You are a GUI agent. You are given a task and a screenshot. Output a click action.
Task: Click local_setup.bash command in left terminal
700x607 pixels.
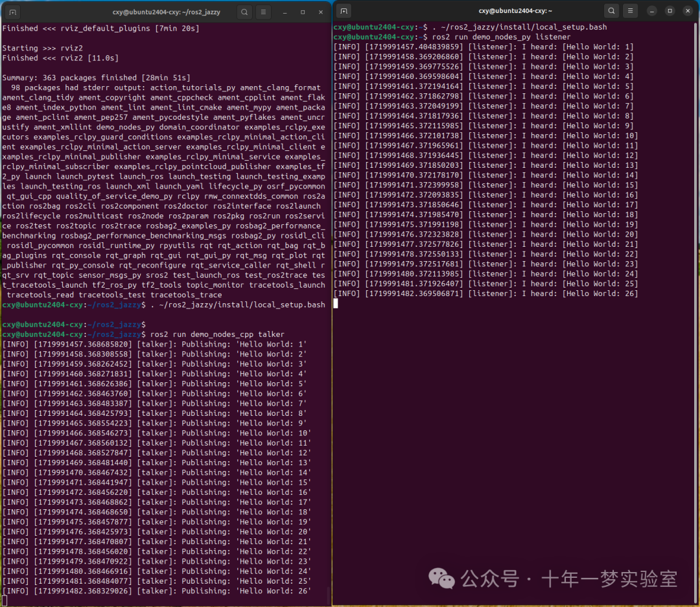click(x=237, y=305)
